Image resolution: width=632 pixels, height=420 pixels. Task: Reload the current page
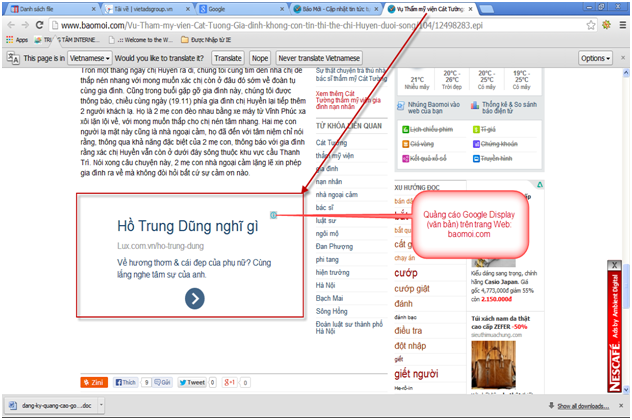coord(40,25)
